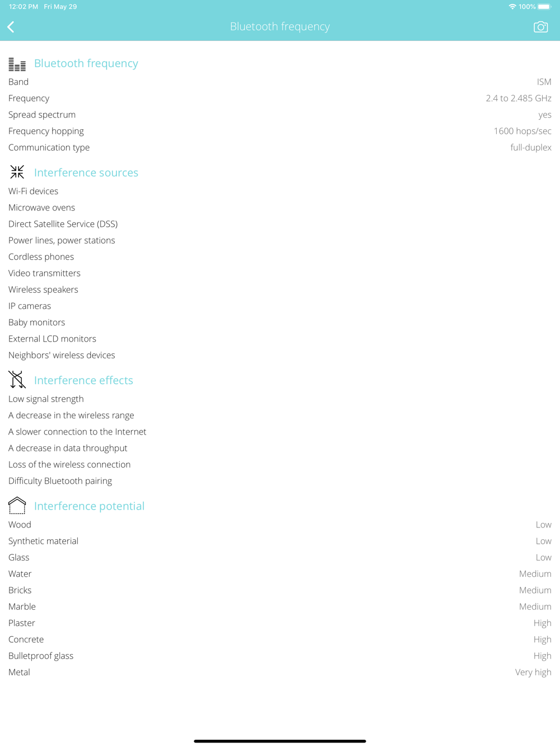Tap the Metal row rated Very high

coord(280,672)
